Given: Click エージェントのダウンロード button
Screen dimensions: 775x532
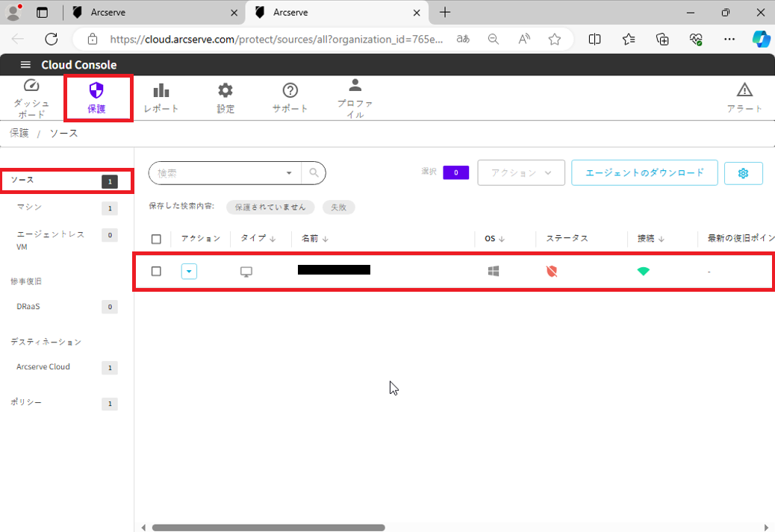Looking at the screenshot, I should point(644,173).
